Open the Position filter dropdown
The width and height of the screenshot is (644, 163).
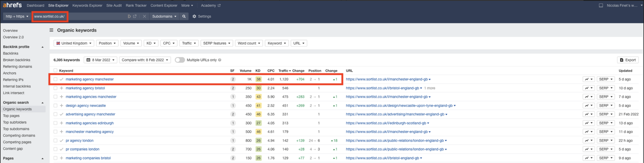click(x=107, y=43)
